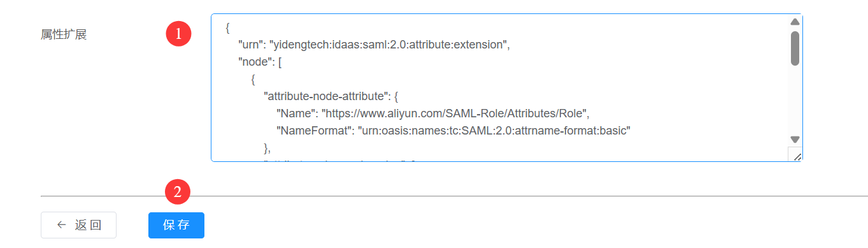Click the empty scrollbar track below thumb
The image size is (868, 248).
click(x=795, y=99)
